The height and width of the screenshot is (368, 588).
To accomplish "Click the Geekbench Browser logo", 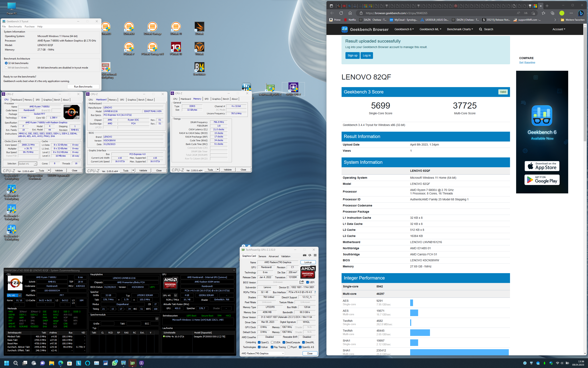I will coord(365,29).
